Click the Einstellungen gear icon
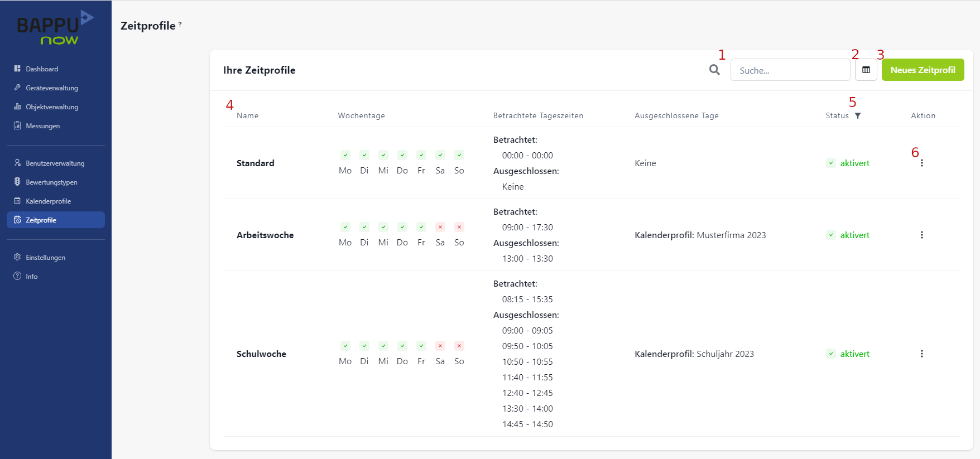The image size is (980, 459). click(x=17, y=257)
